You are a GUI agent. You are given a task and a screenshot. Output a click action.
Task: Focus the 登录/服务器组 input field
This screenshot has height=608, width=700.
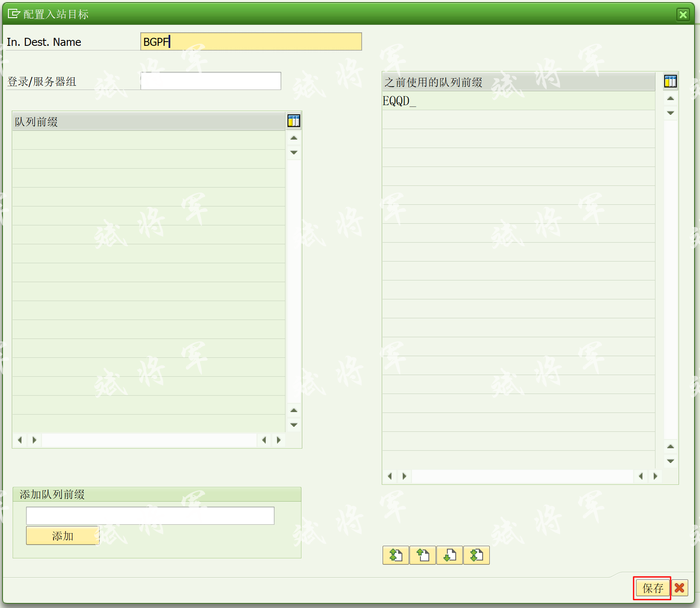pyautogui.click(x=211, y=81)
